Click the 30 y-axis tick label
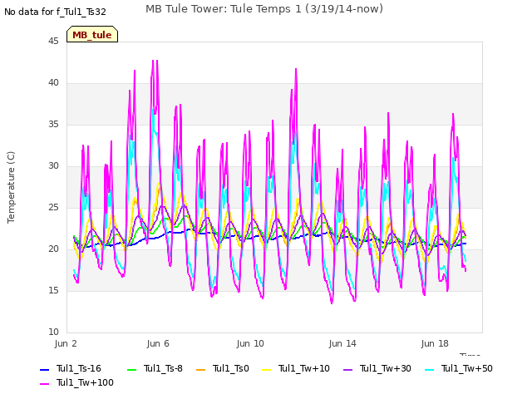This screenshot has width=532, height=399. (x=53, y=166)
